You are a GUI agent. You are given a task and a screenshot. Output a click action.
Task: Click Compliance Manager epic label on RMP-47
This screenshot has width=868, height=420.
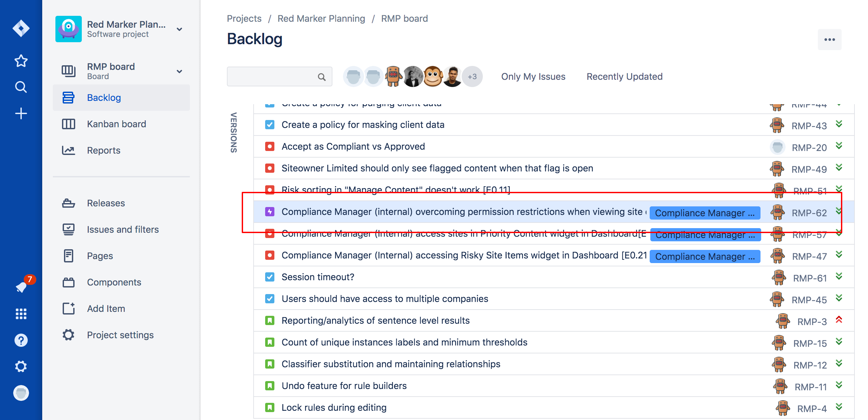(704, 256)
